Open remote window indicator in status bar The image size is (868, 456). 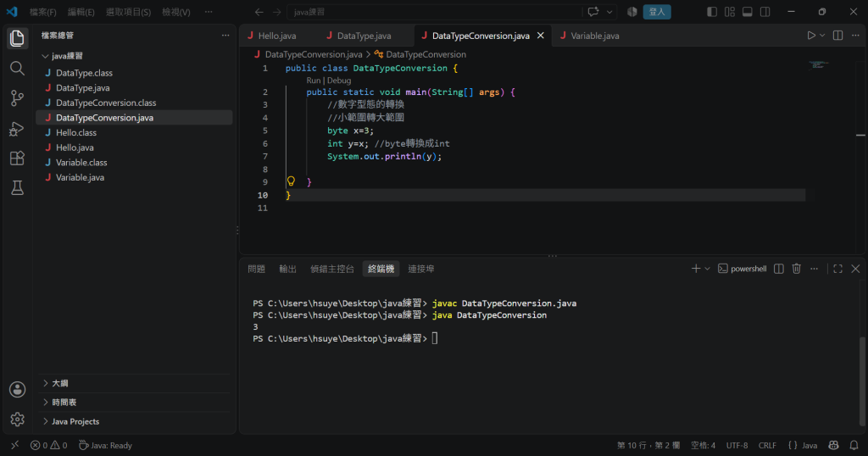pyautogui.click(x=15, y=445)
